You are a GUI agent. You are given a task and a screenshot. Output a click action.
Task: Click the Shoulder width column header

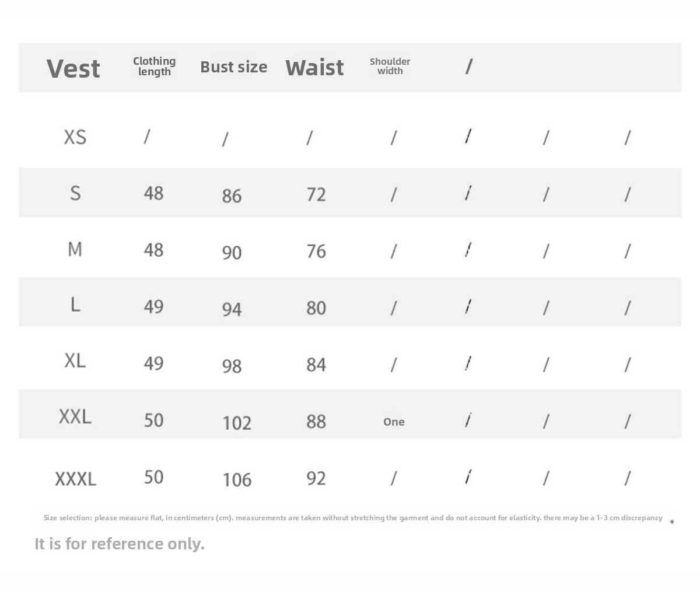tap(390, 67)
